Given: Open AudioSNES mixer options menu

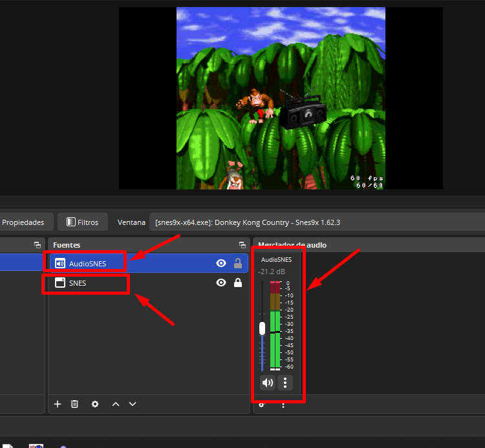Looking at the screenshot, I should pos(285,383).
